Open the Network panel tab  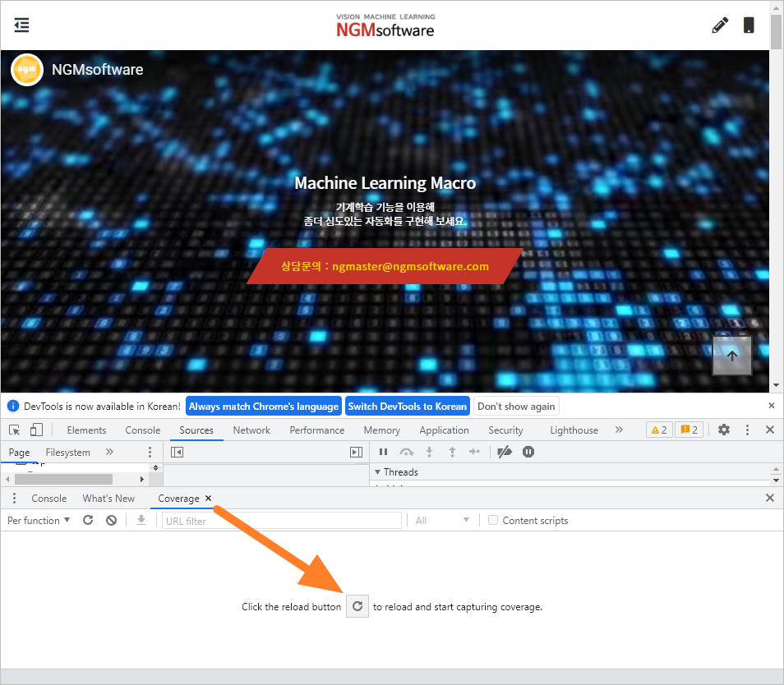[x=251, y=430]
